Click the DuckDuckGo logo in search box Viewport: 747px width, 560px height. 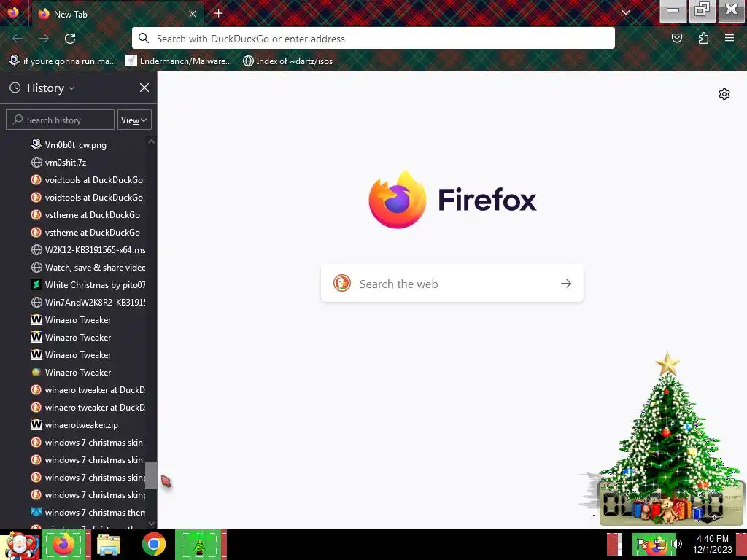(342, 284)
